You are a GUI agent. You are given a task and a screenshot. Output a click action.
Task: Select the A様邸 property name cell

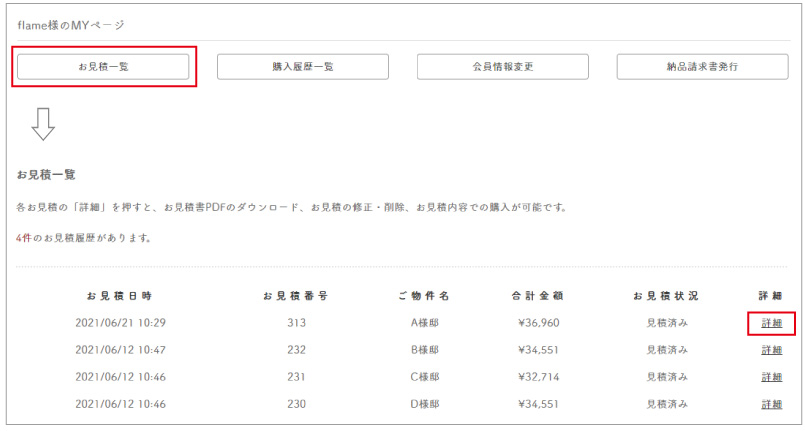point(425,323)
